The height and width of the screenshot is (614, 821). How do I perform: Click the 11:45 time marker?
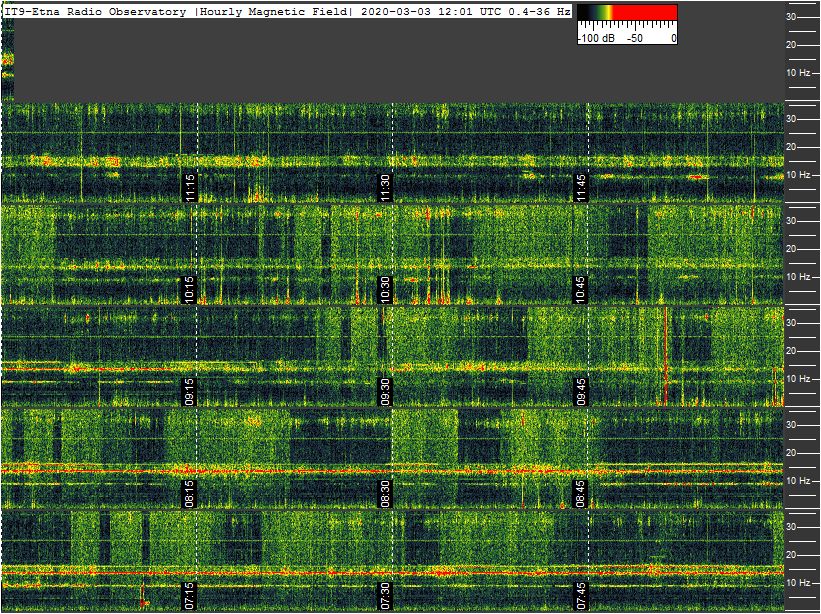[580, 187]
